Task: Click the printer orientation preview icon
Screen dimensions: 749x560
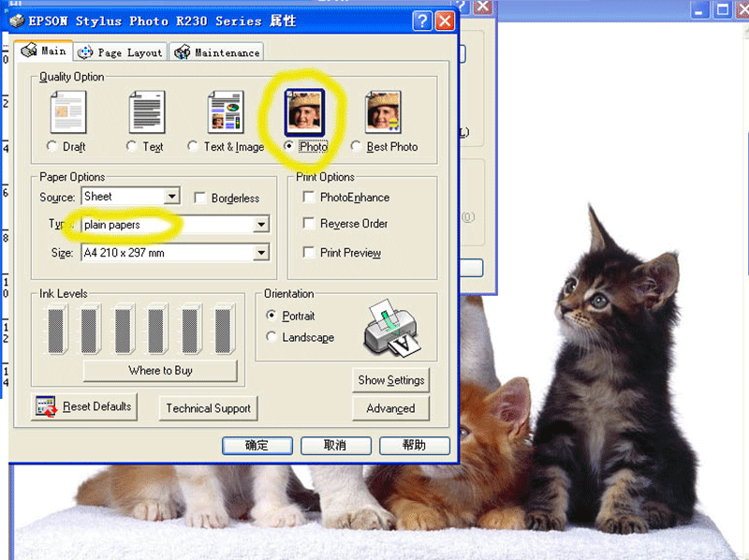Action: (390, 330)
